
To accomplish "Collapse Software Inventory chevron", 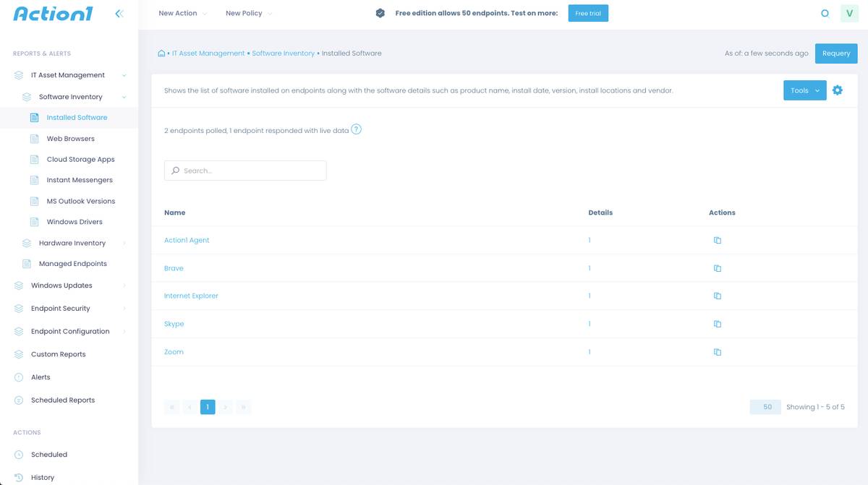I will tap(124, 97).
